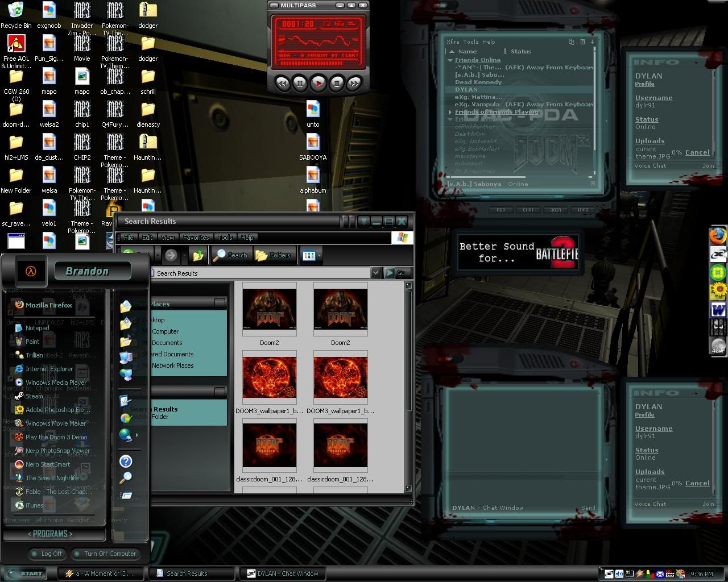Click the JOIN button below Xfire list
Image resolution: width=728 pixels, height=582 pixels.
tap(556, 210)
